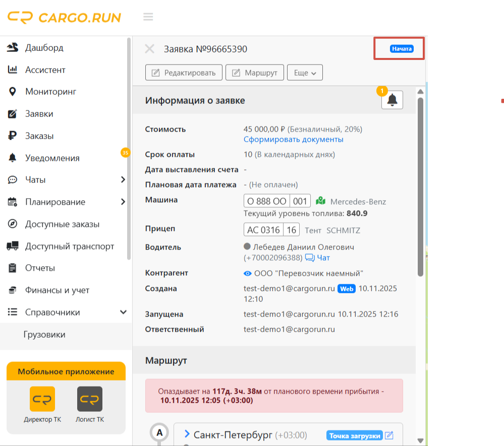Click the sidebar scrollbar thumb
The image size is (504, 446).
coord(129,149)
